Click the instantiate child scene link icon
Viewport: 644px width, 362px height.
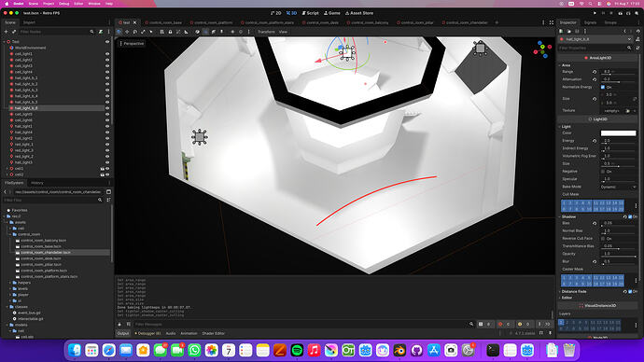(14, 32)
